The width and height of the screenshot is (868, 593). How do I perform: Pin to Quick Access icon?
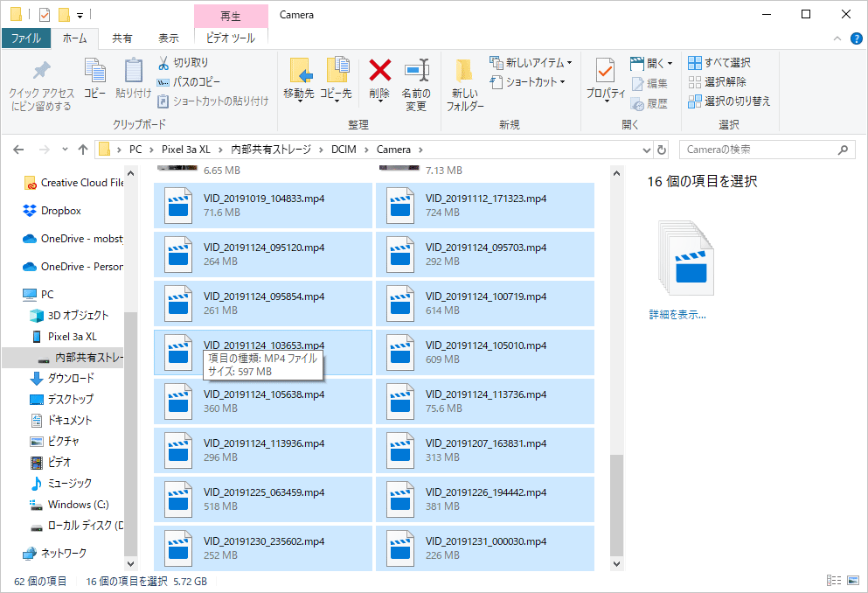[41, 70]
